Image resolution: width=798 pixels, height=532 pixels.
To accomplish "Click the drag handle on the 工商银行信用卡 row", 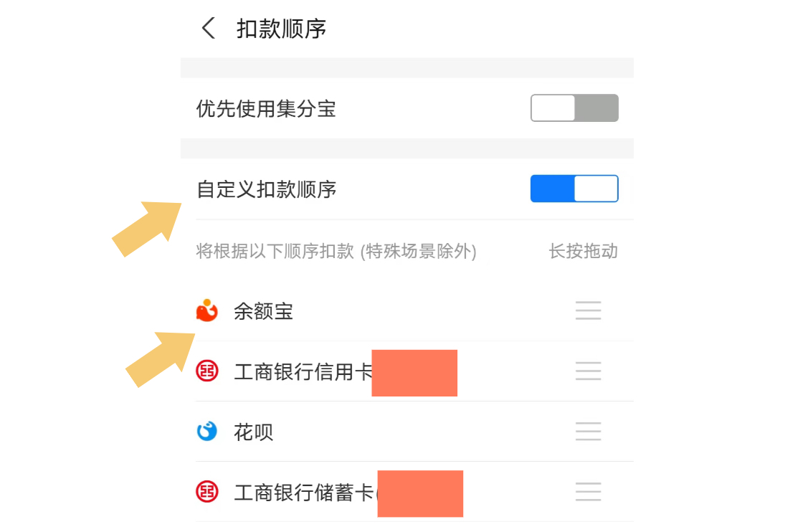I will point(588,371).
